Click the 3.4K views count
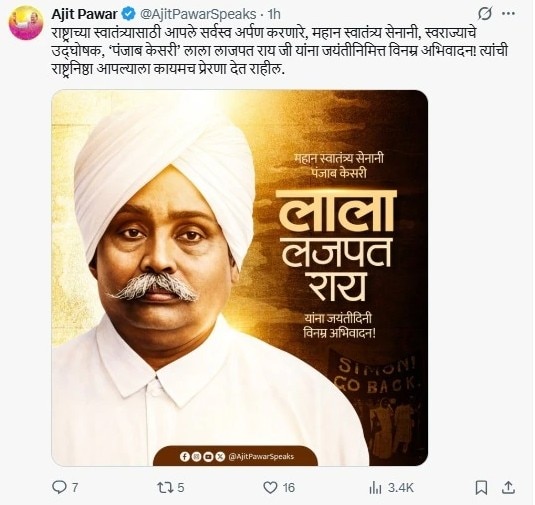The width and height of the screenshot is (535, 505). 401,488
